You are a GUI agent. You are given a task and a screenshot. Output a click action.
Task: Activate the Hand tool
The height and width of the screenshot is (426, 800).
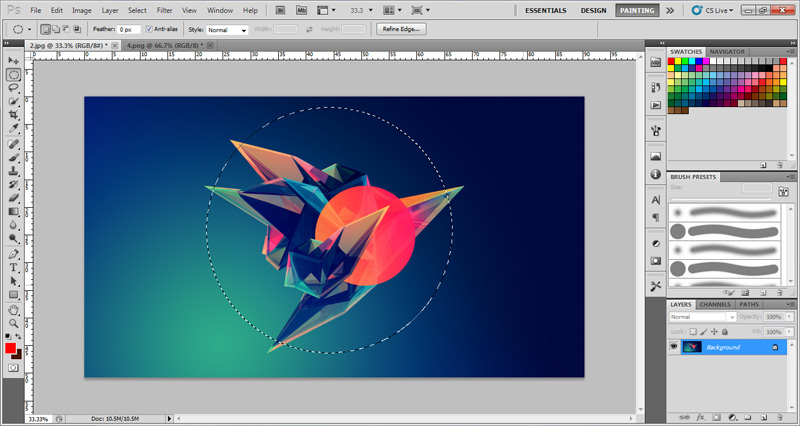13,310
